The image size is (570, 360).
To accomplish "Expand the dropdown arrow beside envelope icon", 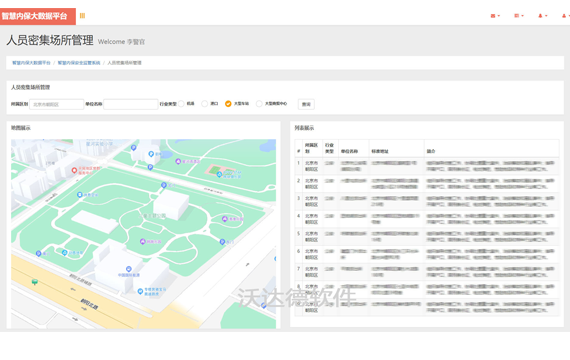I will (499, 16).
